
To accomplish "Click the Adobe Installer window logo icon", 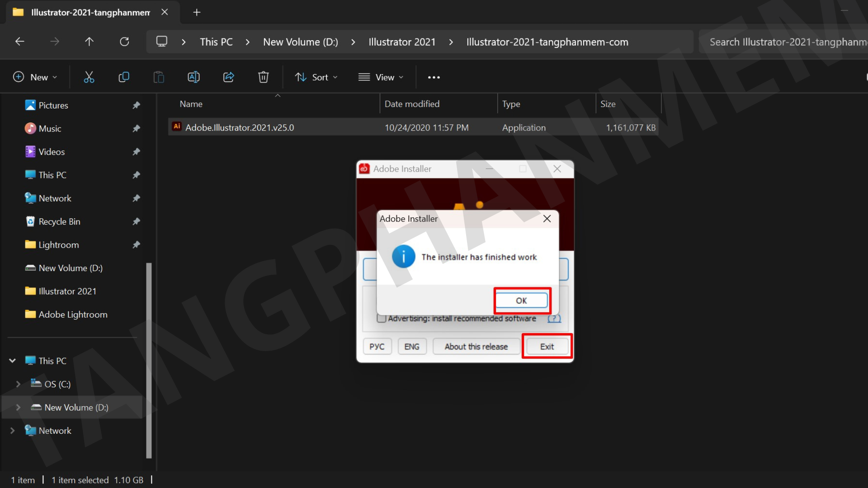I will coord(364,169).
